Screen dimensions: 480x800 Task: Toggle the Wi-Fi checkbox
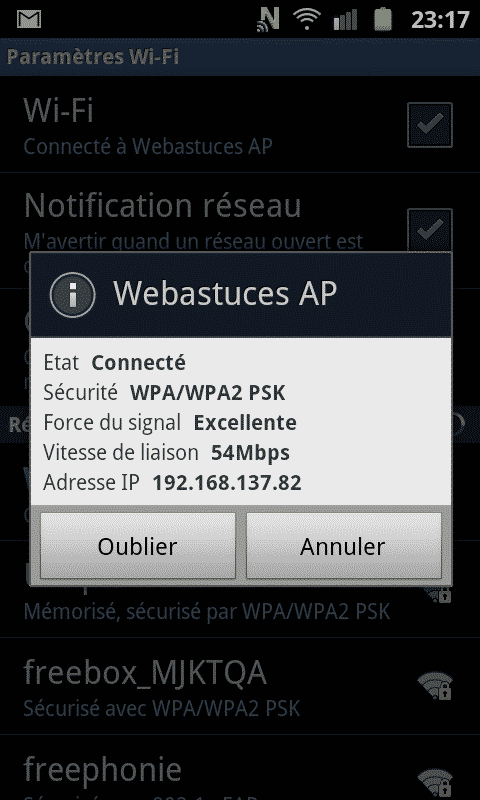click(430, 125)
